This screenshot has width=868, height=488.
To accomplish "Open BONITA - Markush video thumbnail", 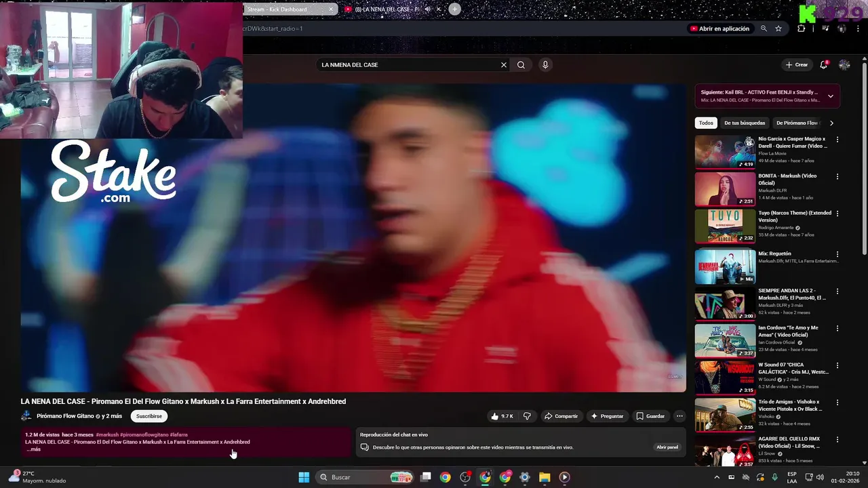I will [725, 189].
